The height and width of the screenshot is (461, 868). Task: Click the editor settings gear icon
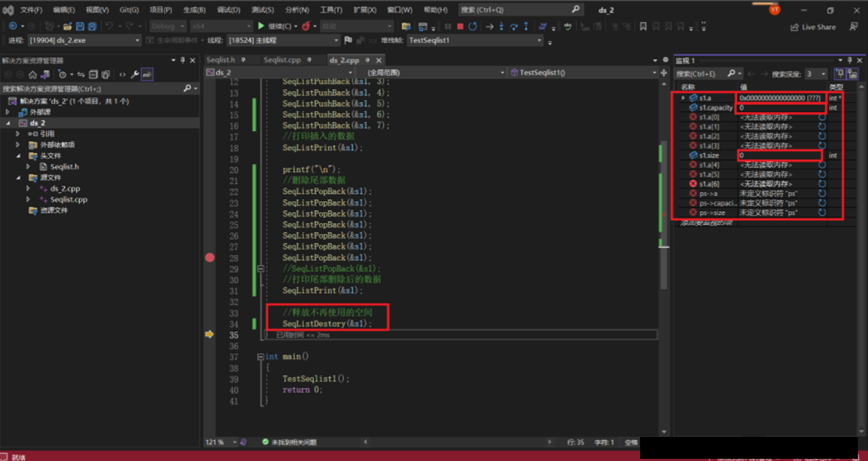(666, 60)
